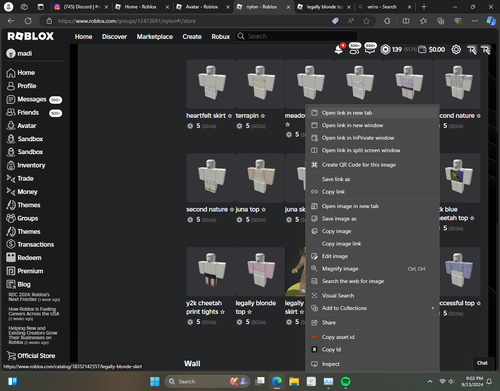Switch to the Avatar - Roblox tab
This screenshot has width=500, height=391.
(203, 7)
